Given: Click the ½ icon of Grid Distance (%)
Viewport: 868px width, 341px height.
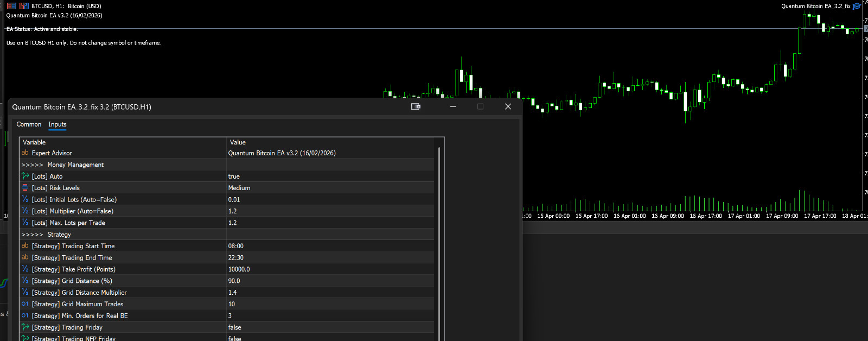Looking at the screenshot, I should coord(25,281).
